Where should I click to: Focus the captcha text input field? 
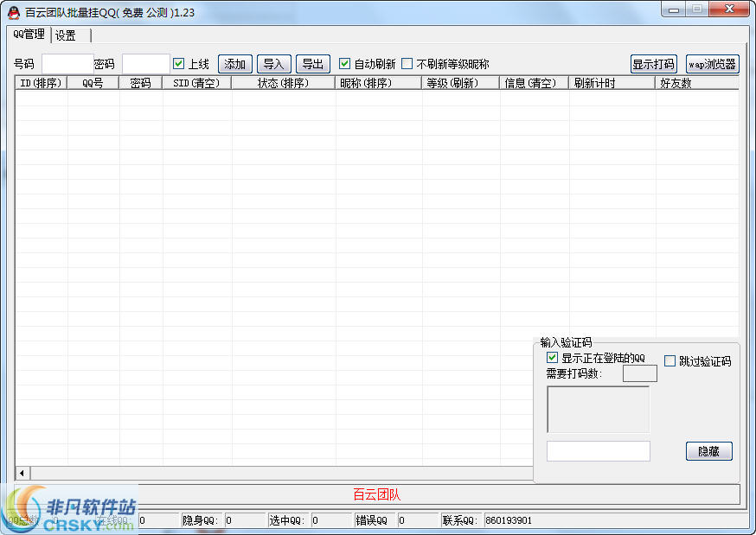point(599,451)
